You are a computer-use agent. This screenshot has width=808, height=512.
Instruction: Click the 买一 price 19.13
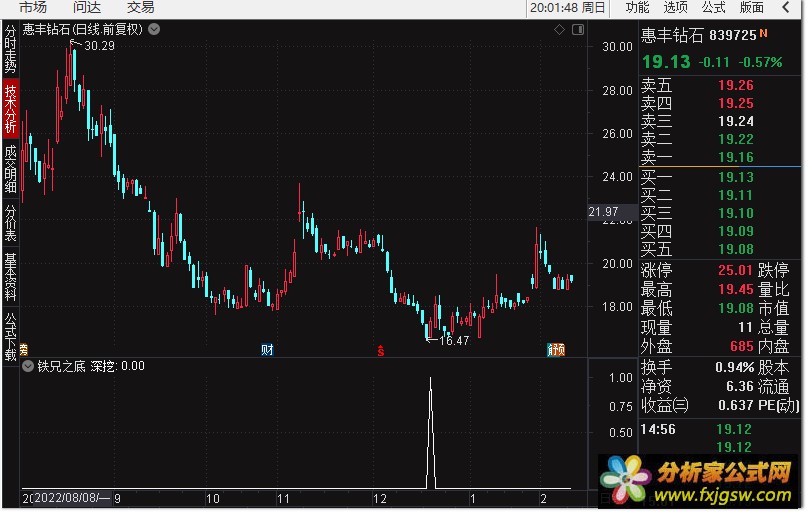click(x=735, y=177)
